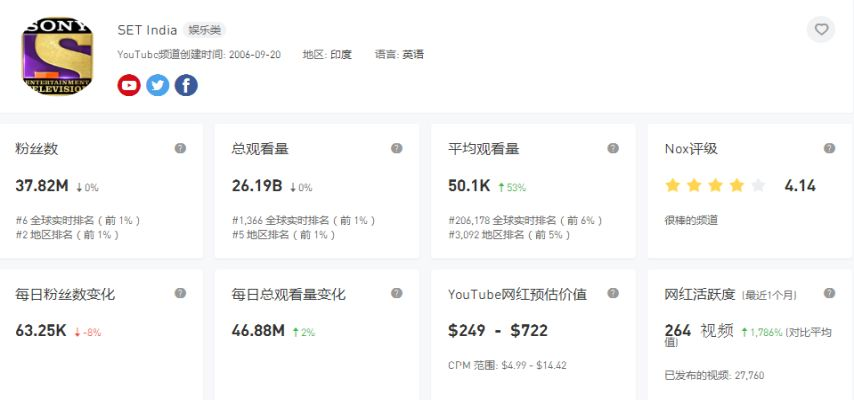This screenshot has width=854, height=401.
Task: Favorite the channel with heart icon
Action: pyautogui.click(x=821, y=29)
